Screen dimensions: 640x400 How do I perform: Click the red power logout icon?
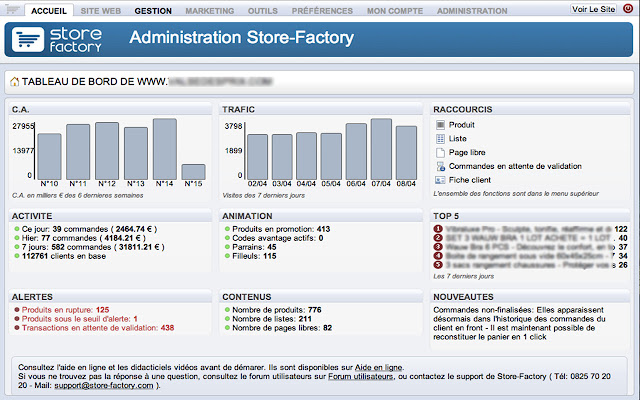pos(627,8)
